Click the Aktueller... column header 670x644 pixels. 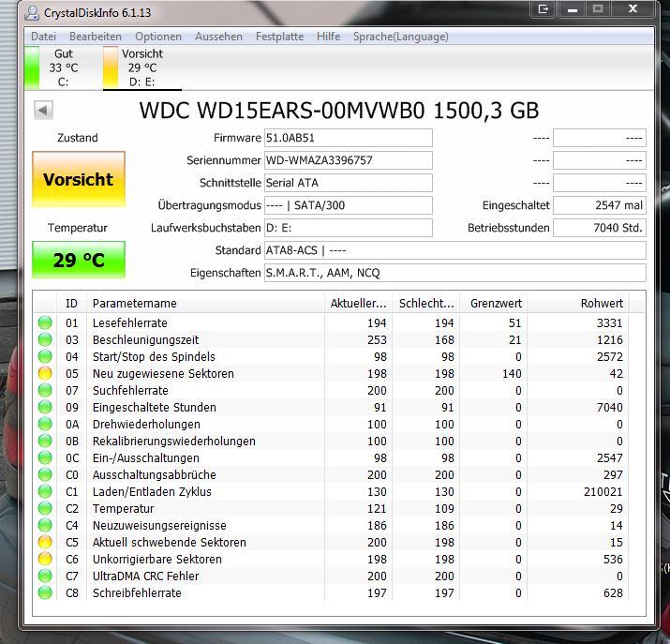tap(359, 304)
